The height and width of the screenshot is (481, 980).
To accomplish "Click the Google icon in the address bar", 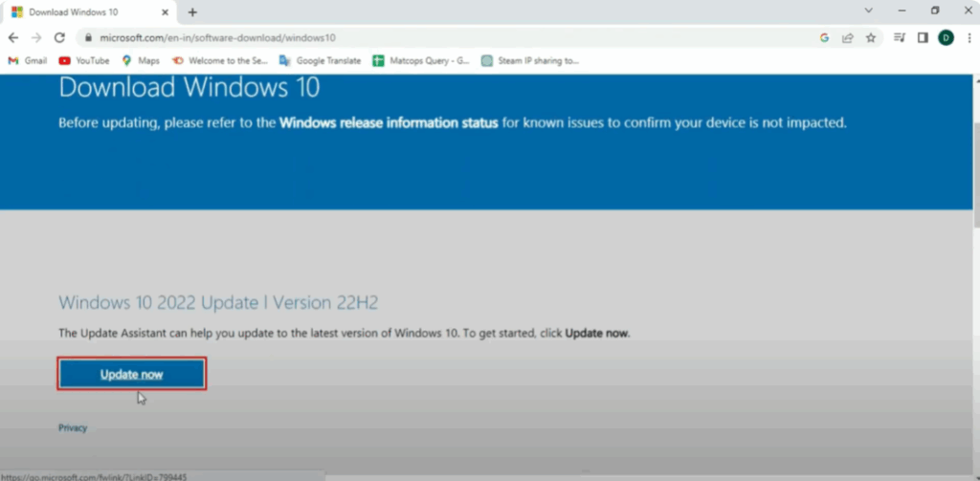I will 824,37.
